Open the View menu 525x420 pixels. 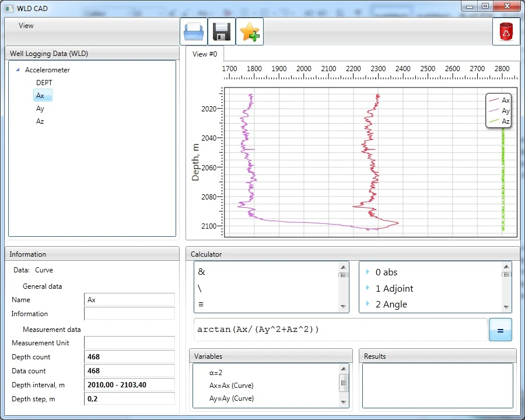[26, 26]
